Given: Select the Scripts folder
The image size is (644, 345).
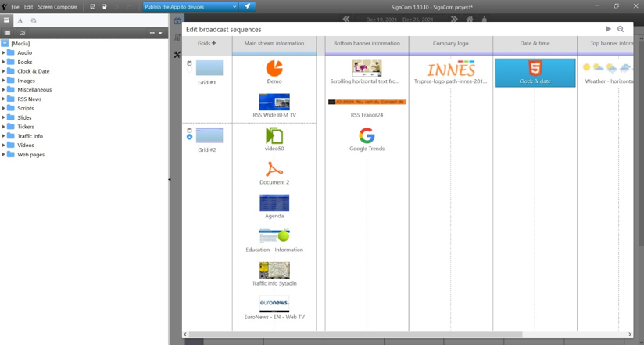Looking at the screenshot, I should [26, 108].
